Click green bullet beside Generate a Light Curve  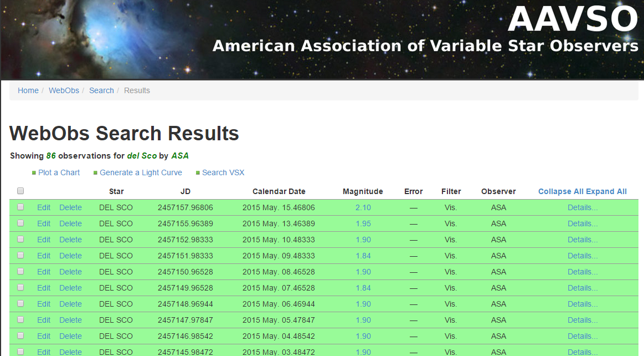coord(95,173)
